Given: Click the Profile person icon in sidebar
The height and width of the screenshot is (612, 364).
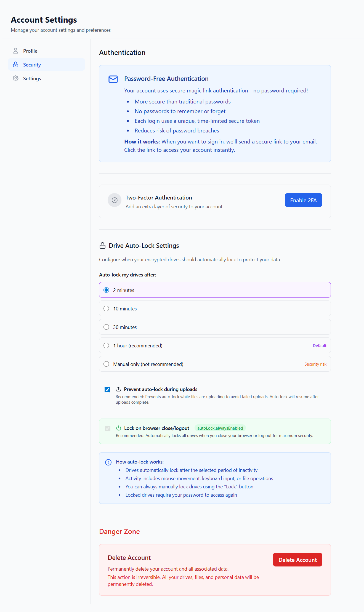Looking at the screenshot, I should 16,51.
